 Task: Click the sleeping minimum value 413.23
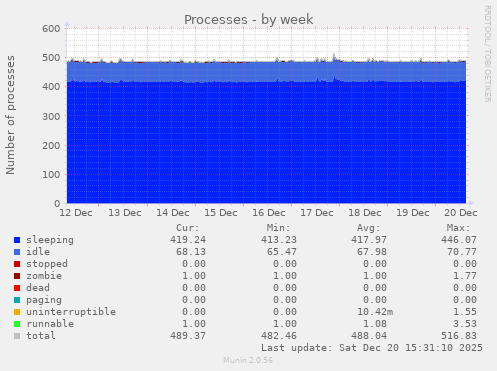(279, 240)
